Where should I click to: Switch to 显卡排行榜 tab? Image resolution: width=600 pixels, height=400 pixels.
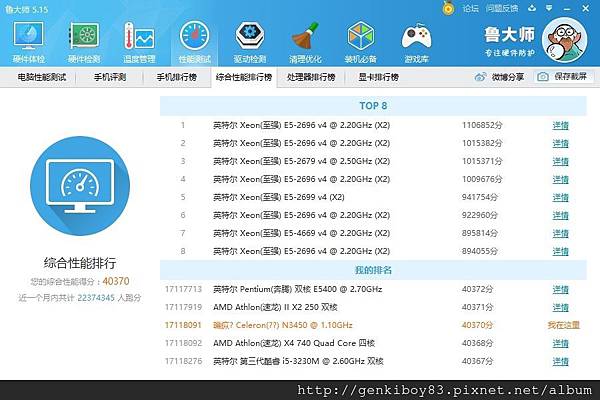tap(378, 77)
